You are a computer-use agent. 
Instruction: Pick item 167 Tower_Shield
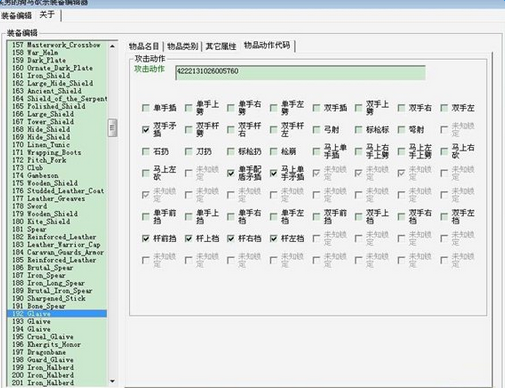click(x=57, y=122)
